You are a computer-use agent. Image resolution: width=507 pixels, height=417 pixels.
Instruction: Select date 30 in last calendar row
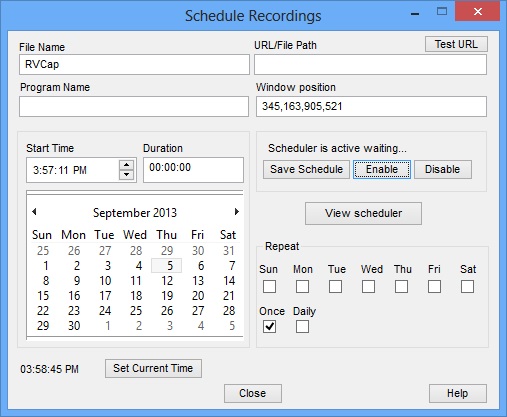point(74,326)
